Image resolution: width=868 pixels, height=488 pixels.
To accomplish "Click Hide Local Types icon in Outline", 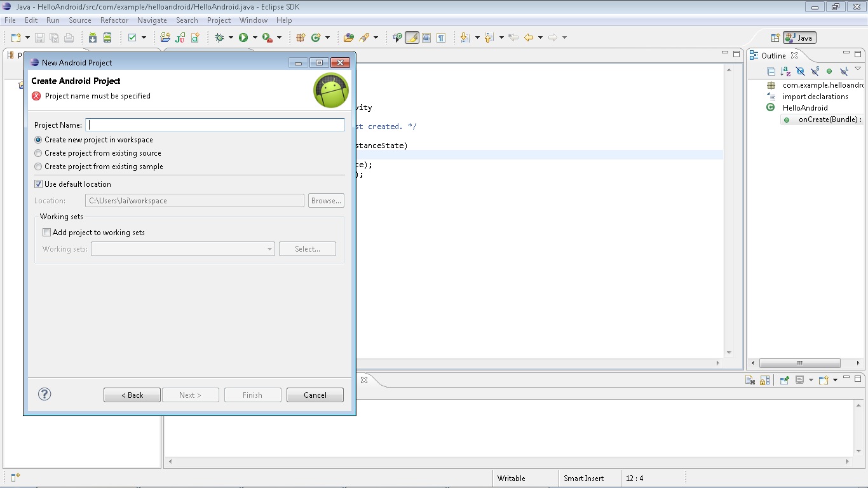I will (844, 71).
